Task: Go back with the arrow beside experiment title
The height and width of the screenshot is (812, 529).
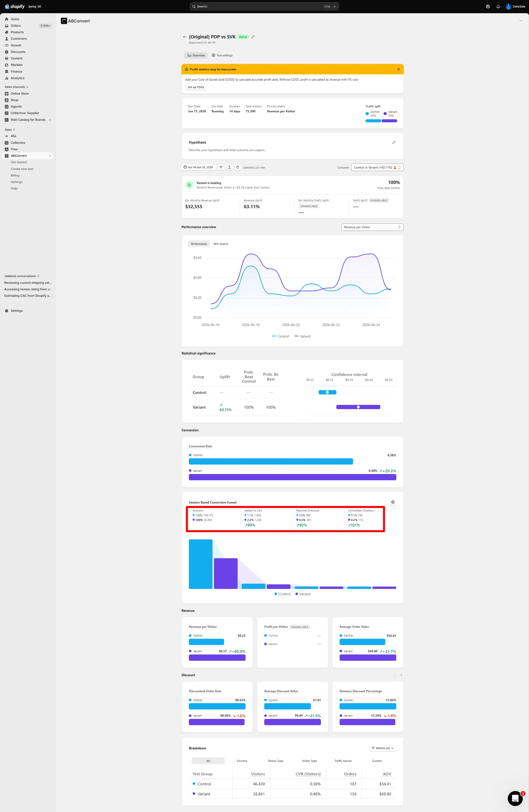Action: click(x=184, y=37)
